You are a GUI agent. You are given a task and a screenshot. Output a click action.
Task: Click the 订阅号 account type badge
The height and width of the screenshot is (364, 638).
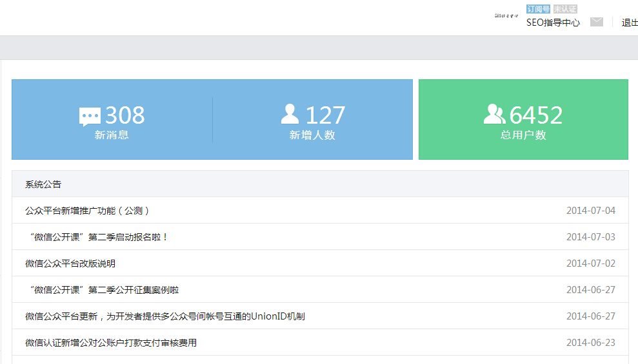click(x=538, y=9)
